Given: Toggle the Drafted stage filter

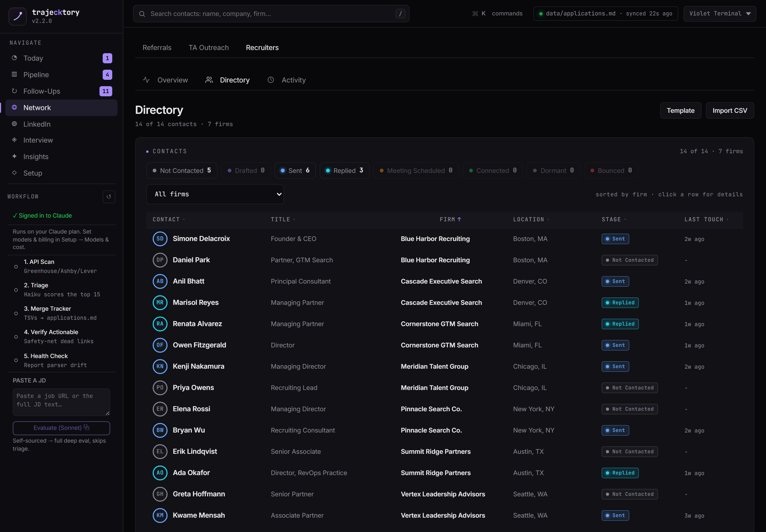Looking at the screenshot, I should click(x=246, y=170).
